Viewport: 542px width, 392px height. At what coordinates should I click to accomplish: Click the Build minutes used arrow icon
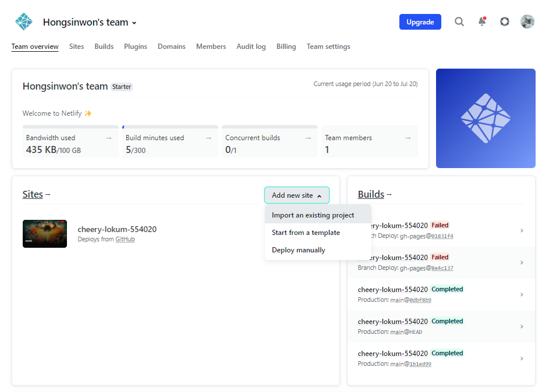(208, 138)
